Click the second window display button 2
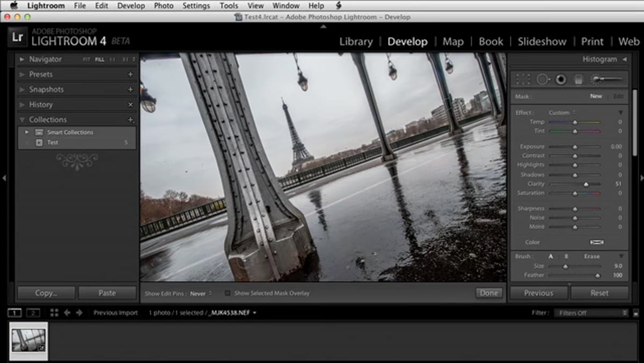Screen dimensions: 644x363 tap(33, 313)
